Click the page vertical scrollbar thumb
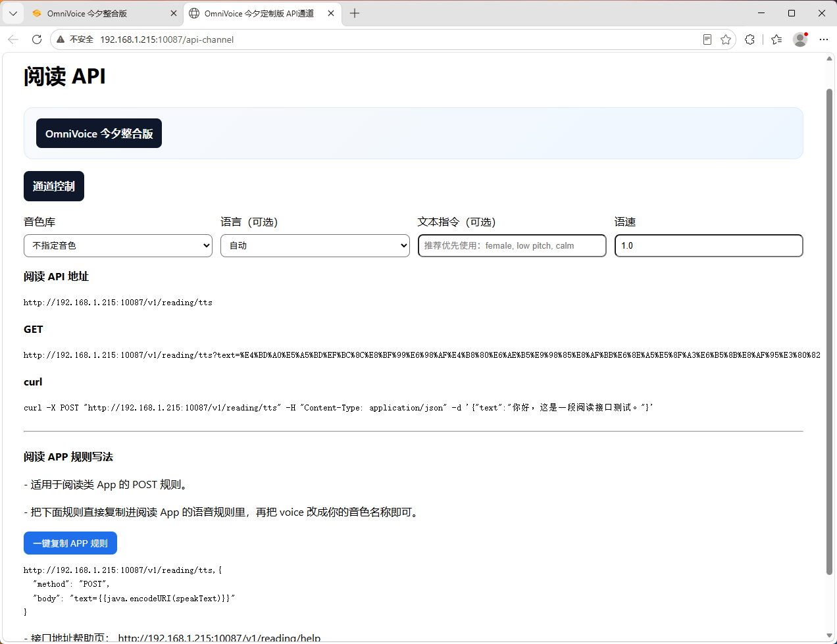 pos(829,332)
